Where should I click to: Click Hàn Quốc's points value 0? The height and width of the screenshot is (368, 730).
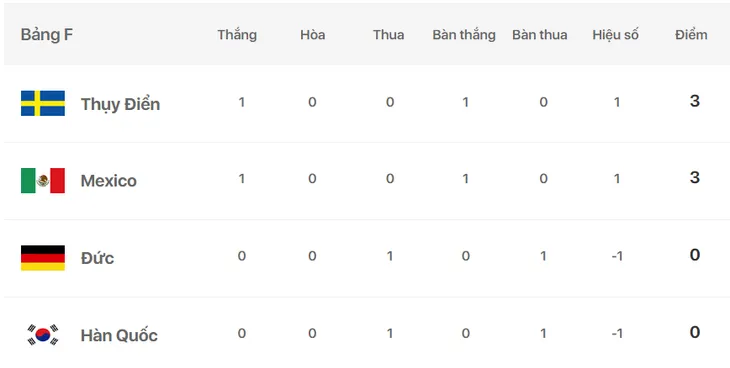(695, 332)
